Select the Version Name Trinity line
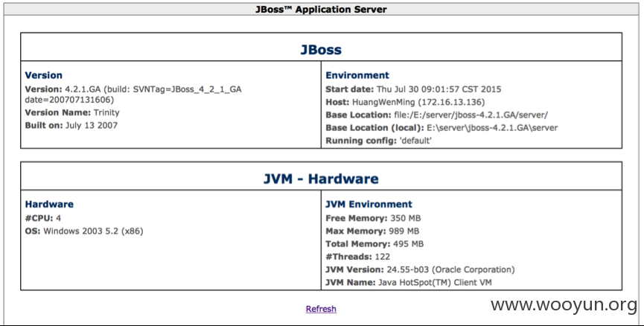The height and width of the screenshot is (326, 644). point(72,112)
